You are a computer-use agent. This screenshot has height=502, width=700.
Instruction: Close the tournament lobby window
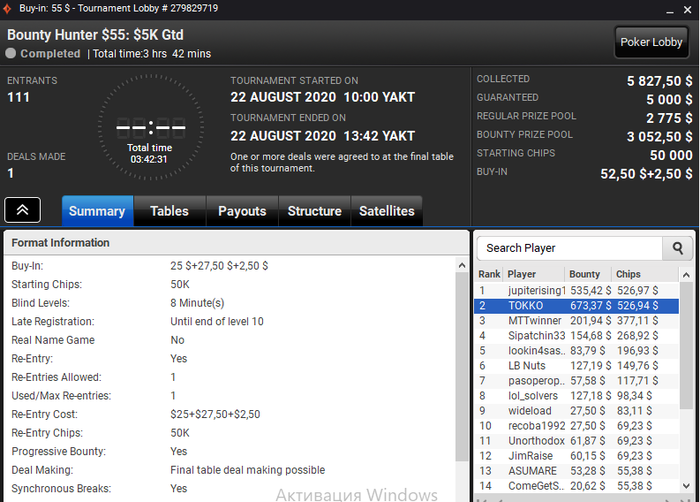click(x=688, y=10)
